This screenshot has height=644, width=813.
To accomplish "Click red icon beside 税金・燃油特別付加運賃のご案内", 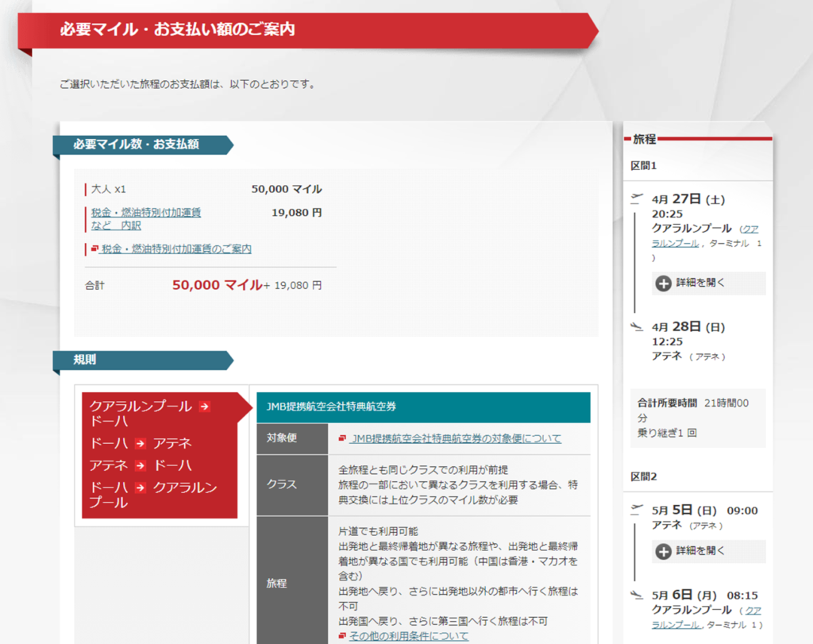I will click(94, 249).
